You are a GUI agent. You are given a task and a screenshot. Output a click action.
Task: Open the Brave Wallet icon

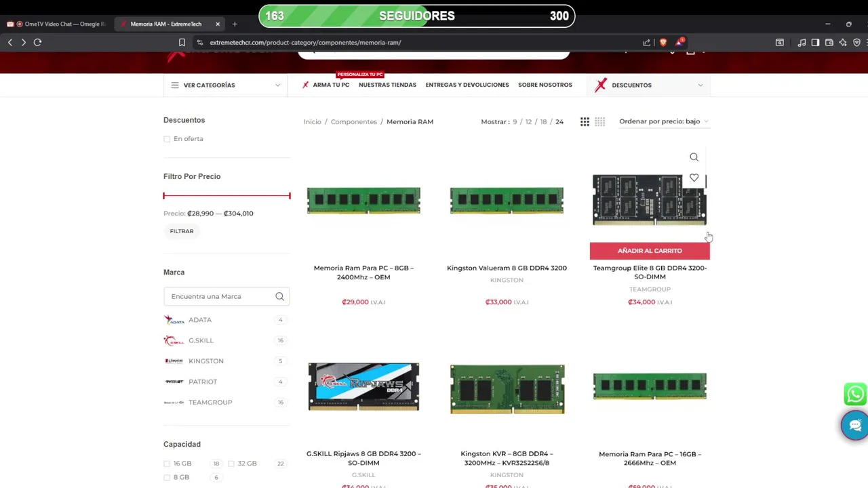click(829, 42)
